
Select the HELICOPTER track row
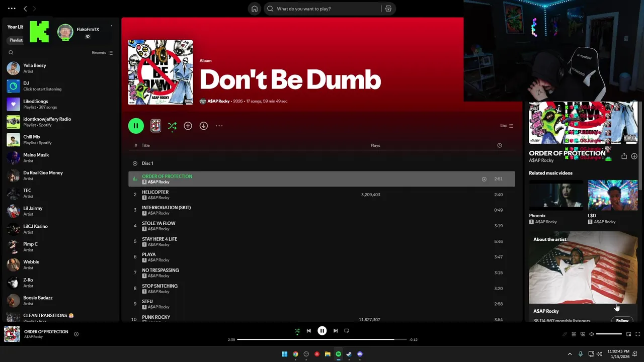pyautogui.click(x=321, y=195)
